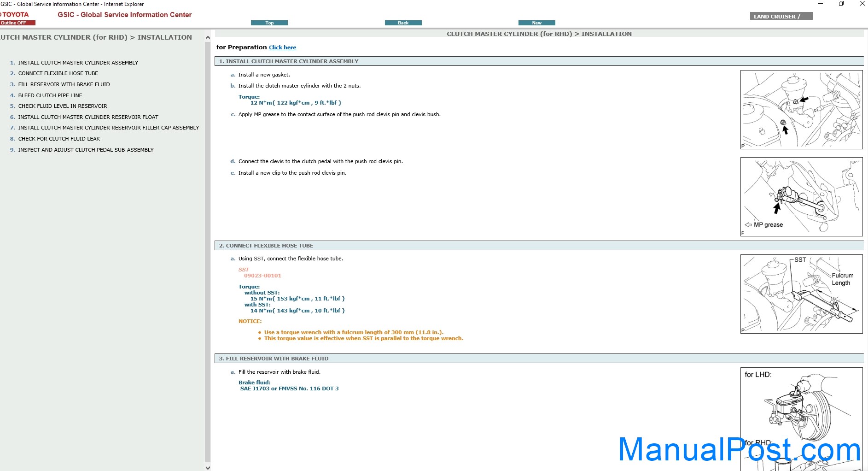The height and width of the screenshot is (471, 868).
Task: Click the fulcrum length 300 mm notice
Action: [x=354, y=332]
